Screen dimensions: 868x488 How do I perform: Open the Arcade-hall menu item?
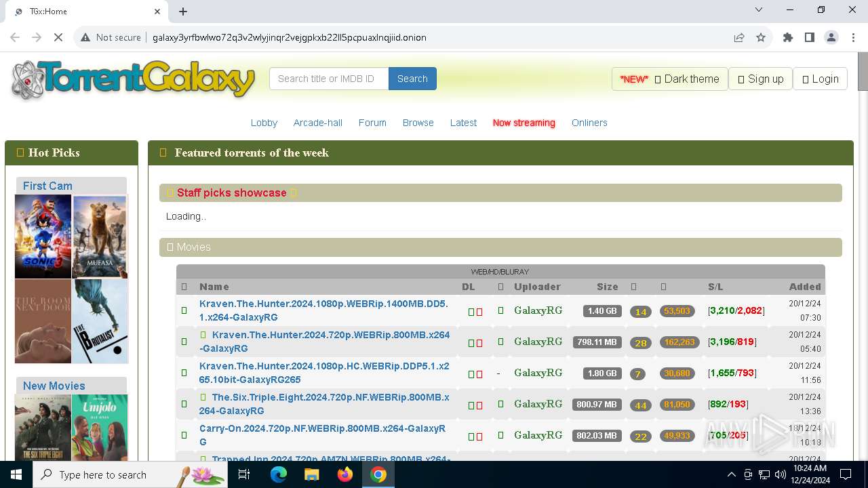(318, 123)
